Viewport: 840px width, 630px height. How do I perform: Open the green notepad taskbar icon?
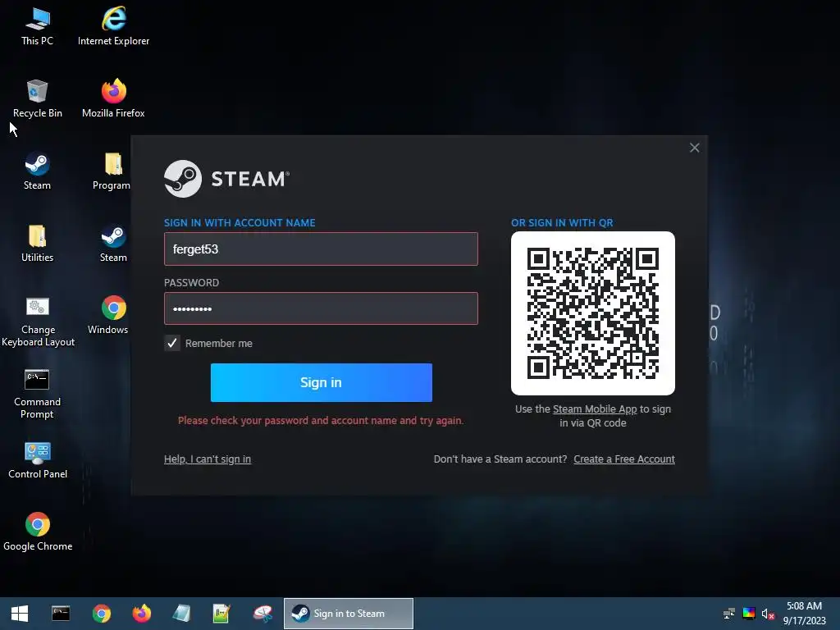(221, 614)
